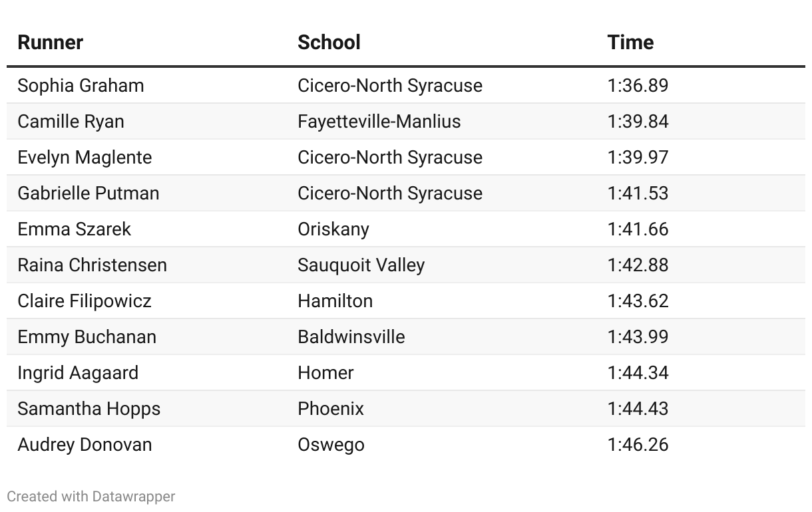Click Camille Ryan's name
This screenshot has width=812, height=512.
[71, 122]
